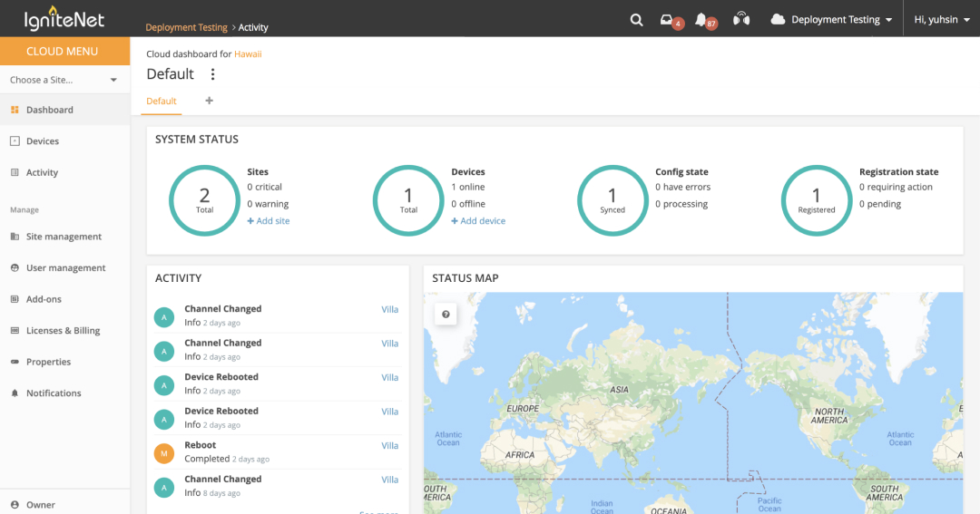Image resolution: width=980 pixels, height=514 pixels.
Task: Click the Site management sidebar icon
Action: (15, 237)
